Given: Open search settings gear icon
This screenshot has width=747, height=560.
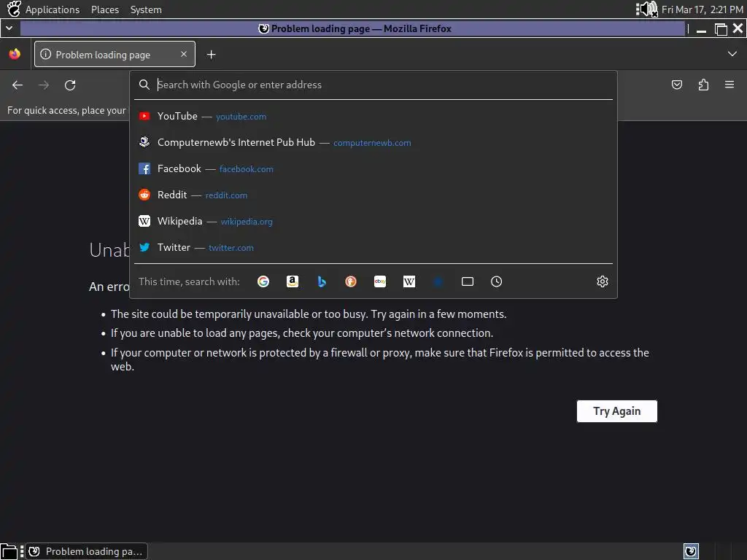Looking at the screenshot, I should [x=602, y=281].
